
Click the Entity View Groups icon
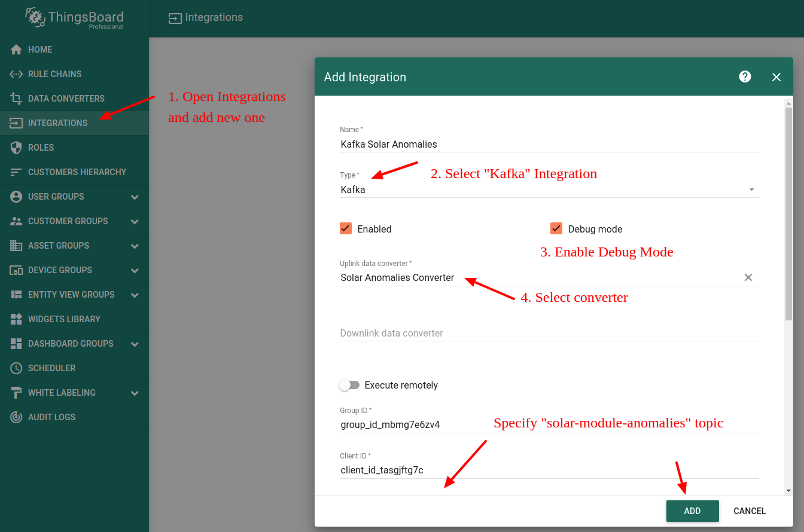pyautogui.click(x=16, y=295)
